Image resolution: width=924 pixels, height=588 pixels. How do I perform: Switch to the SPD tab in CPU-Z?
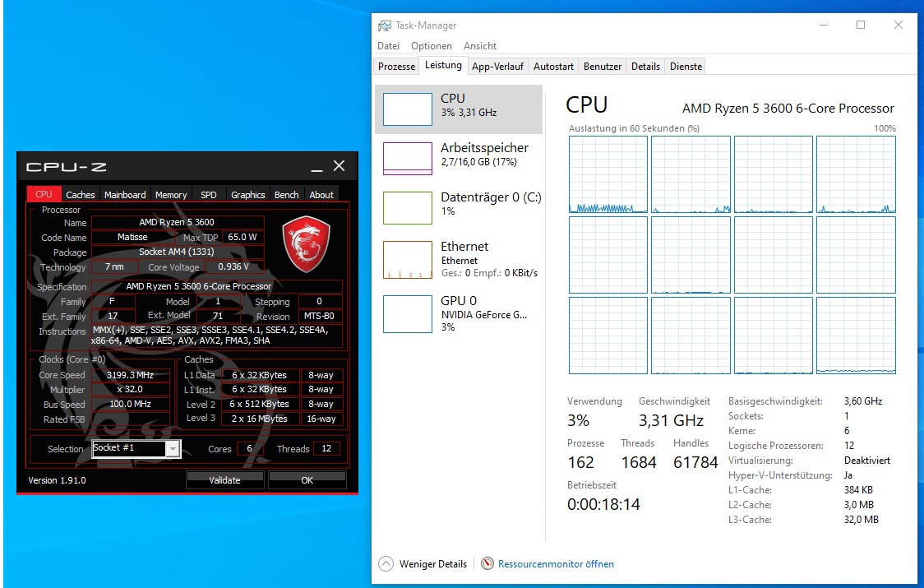point(208,194)
